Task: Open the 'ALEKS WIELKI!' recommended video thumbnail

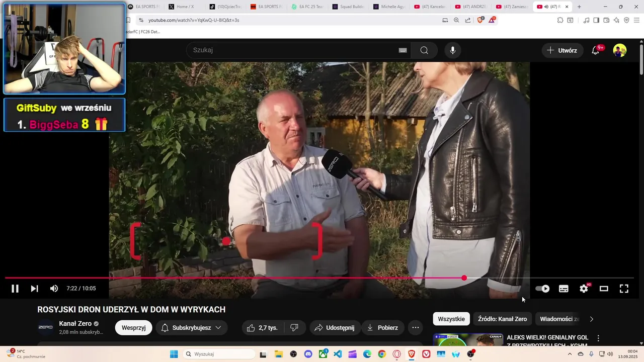Action: coord(468,340)
